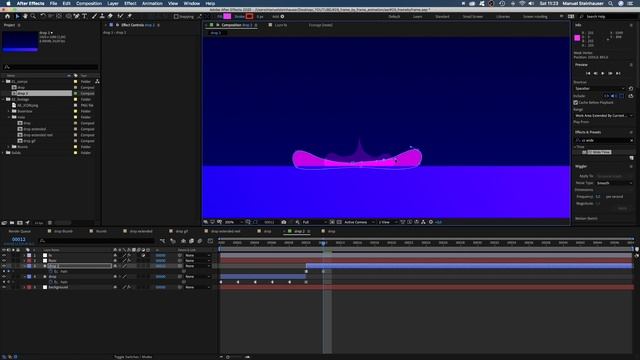This screenshot has width=640, height=360.
Task: Toggle Cache Before Playback checkbox
Action: pos(576,102)
